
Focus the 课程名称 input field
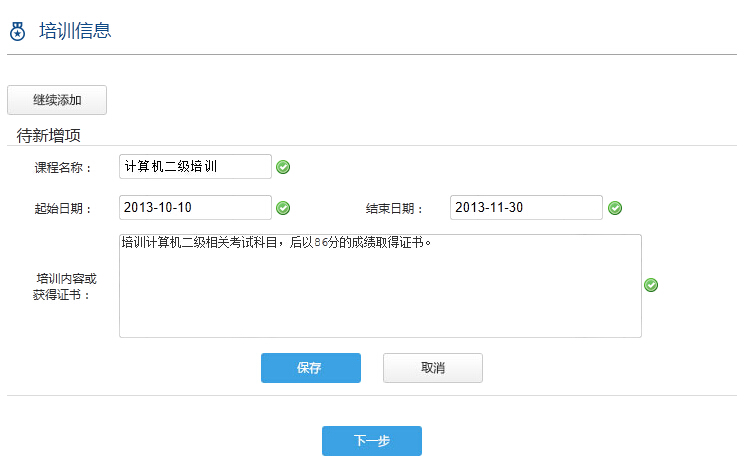[195, 166]
